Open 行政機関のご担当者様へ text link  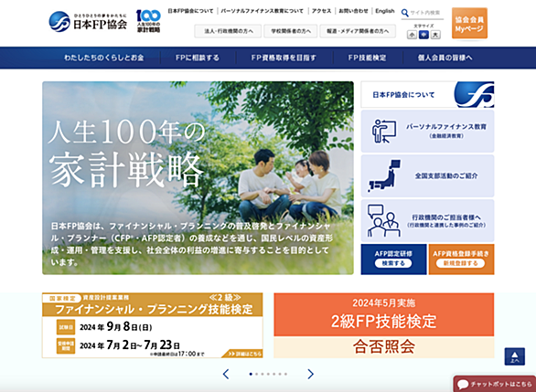coord(446,220)
